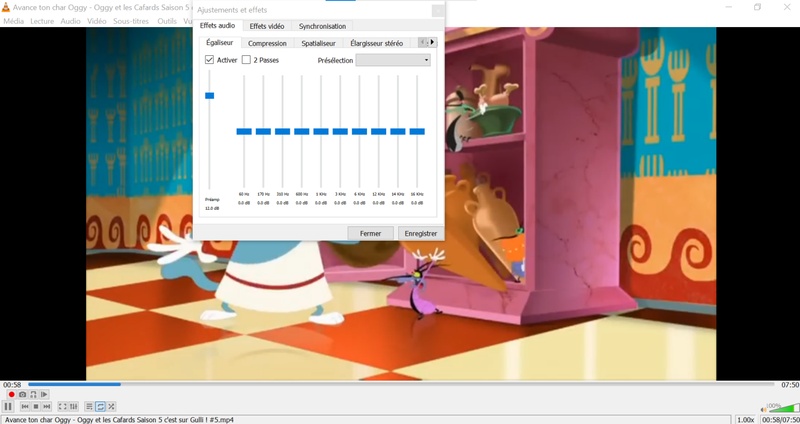Screen dimensions: 800x424
Task: Click the 14 KHz band slider handle
Action: tap(398, 131)
